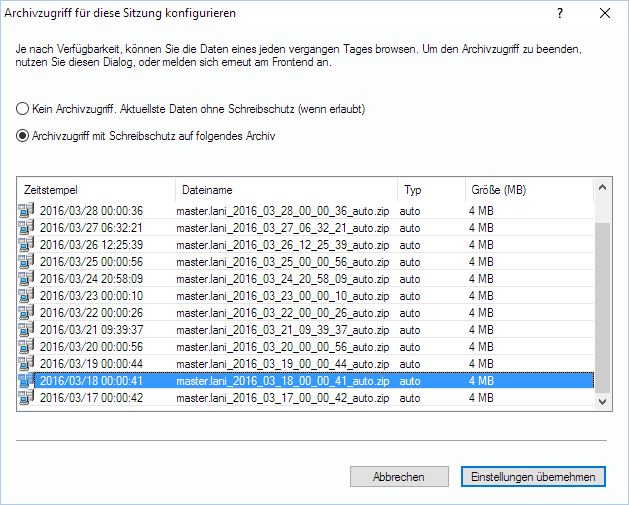Select timestamp 2016/03/20 00:00:56
This screenshot has width=629, height=505.
click(x=91, y=347)
